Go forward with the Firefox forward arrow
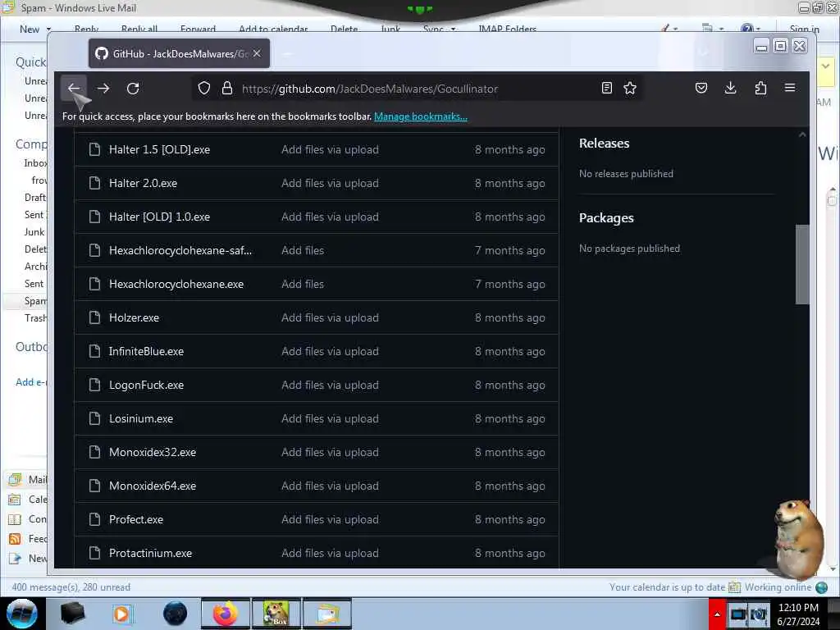 coord(103,89)
